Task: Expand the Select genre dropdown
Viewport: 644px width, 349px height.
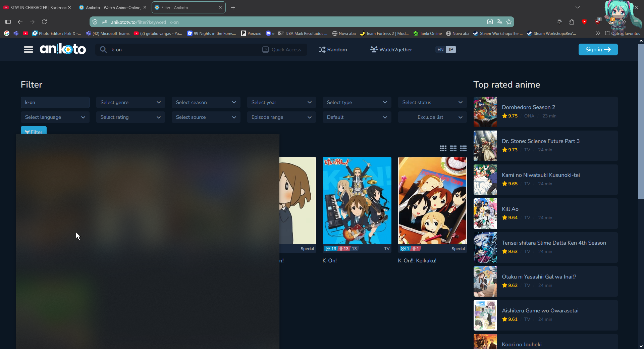Action: pos(130,102)
